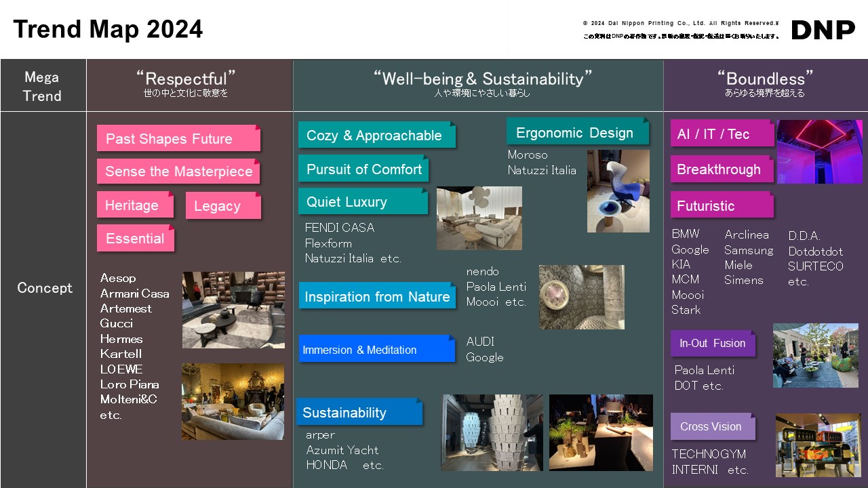Click the 'In-Out Fusion' purple tag
The image size is (868, 488).
[x=713, y=344]
